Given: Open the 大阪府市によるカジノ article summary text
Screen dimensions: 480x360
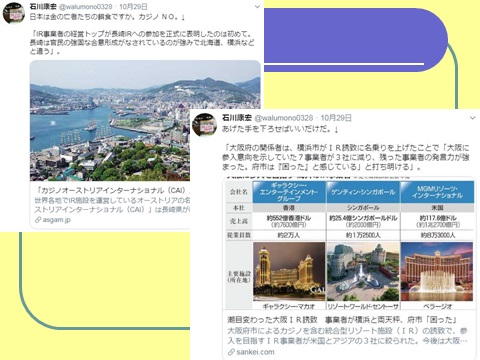Looking at the screenshot, I should [x=347, y=336].
